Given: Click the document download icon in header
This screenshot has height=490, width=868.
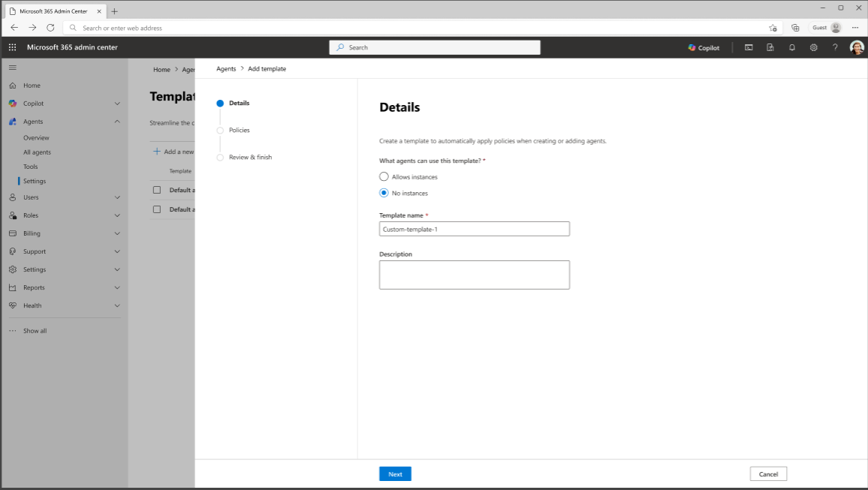Looking at the screenshot, I should pos(770,47).
